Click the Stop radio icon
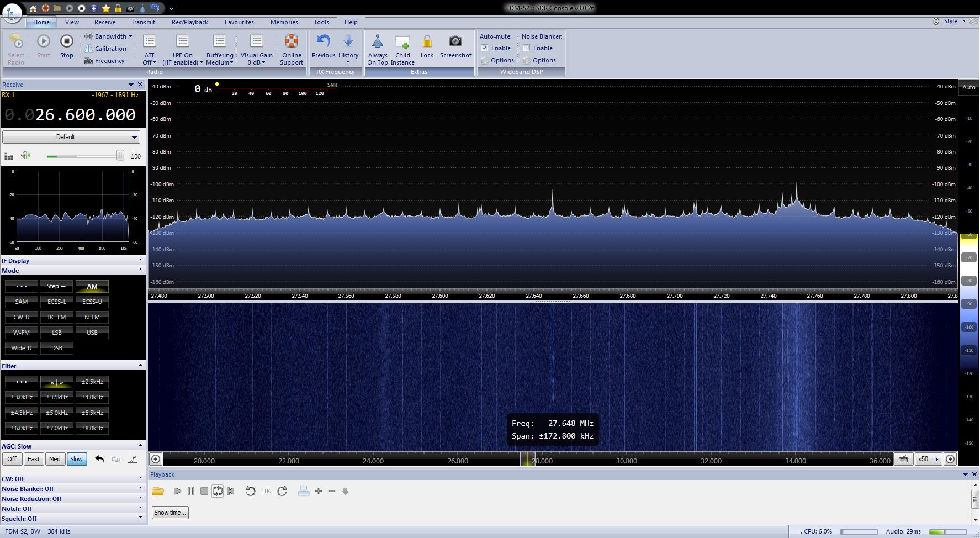Viewport: 980px width, 538px height. [x=66, y=42]
